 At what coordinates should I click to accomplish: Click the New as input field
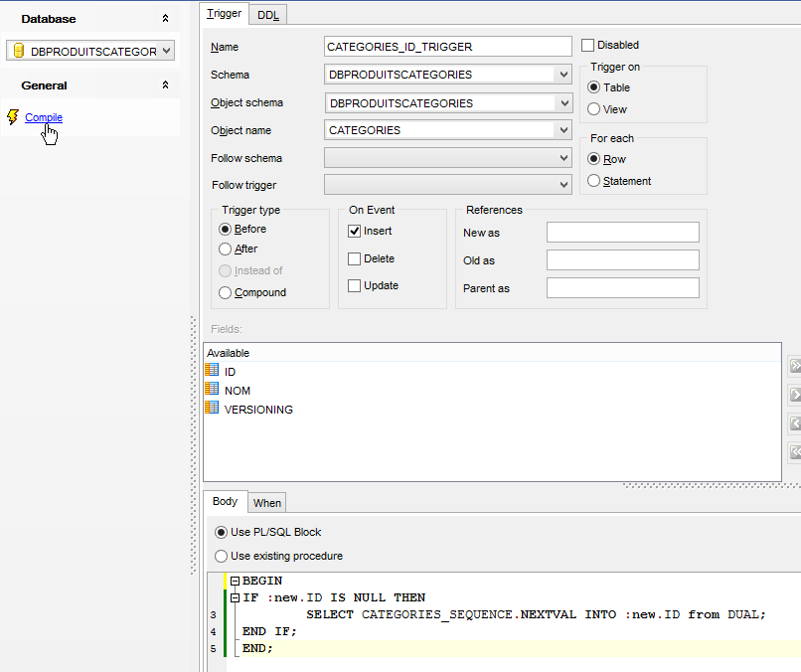pyautogui.click(x=622, y=233)
